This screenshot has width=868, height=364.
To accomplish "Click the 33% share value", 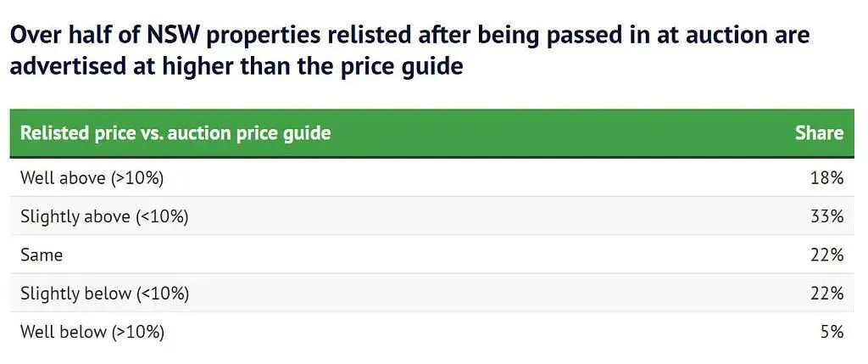I will (x=828, y=216).
